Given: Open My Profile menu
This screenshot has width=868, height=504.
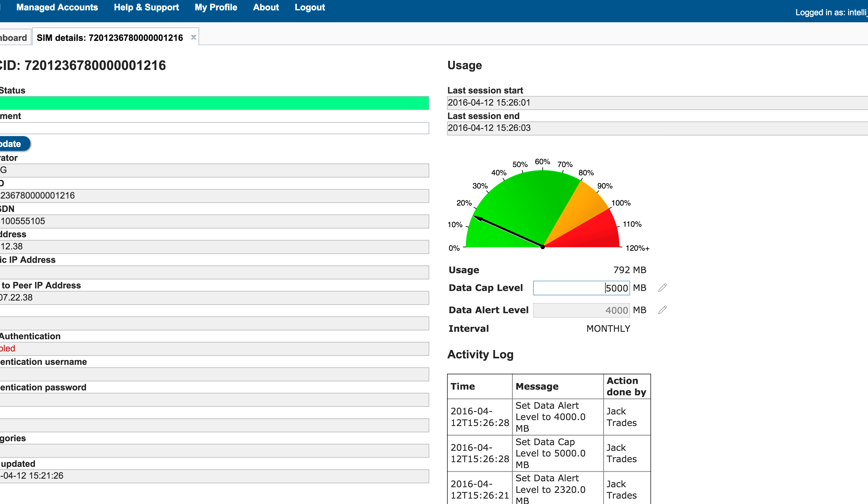Looking at the screenshot, I should click(x=216, y=7).
